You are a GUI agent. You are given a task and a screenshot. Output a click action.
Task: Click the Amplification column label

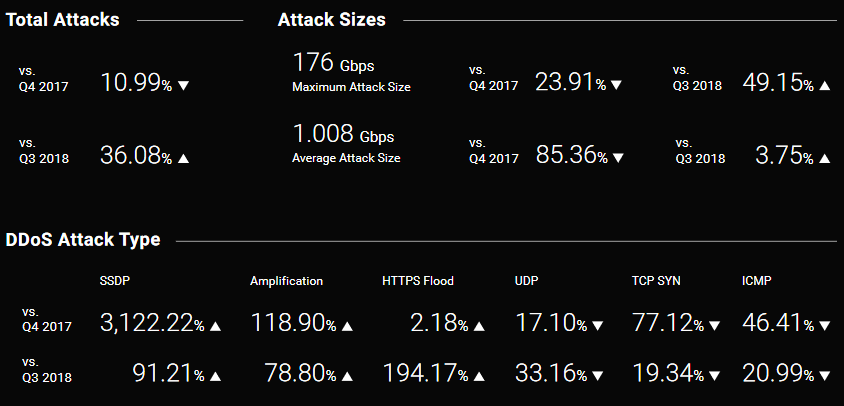pyautogui.click(x=286, y=281)
